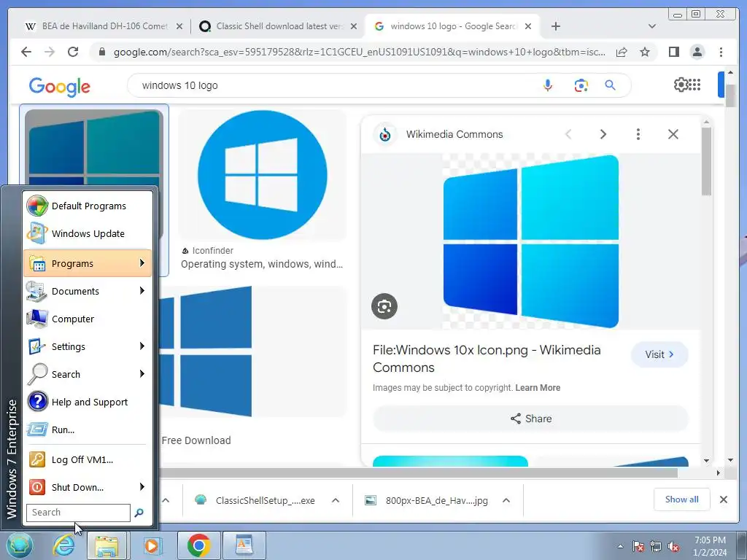Screen dimensions: 747x560
Task: Open the WordPad document on taskbar
Action: [x=244, y=545]
